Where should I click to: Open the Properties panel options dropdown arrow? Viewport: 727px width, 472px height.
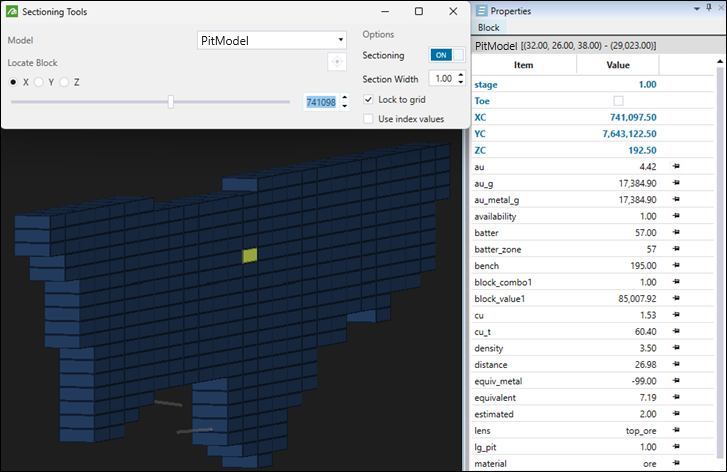click(695, 10)
